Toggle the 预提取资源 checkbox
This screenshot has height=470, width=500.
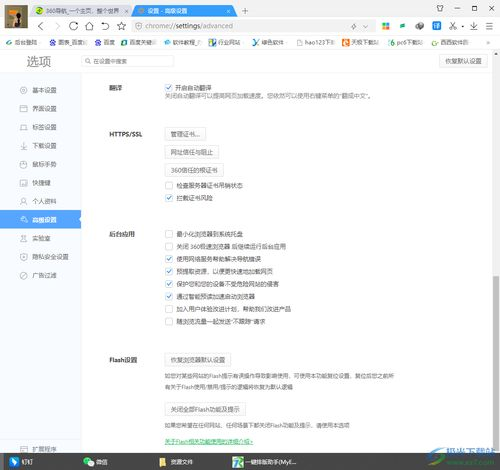coord(169,271)
